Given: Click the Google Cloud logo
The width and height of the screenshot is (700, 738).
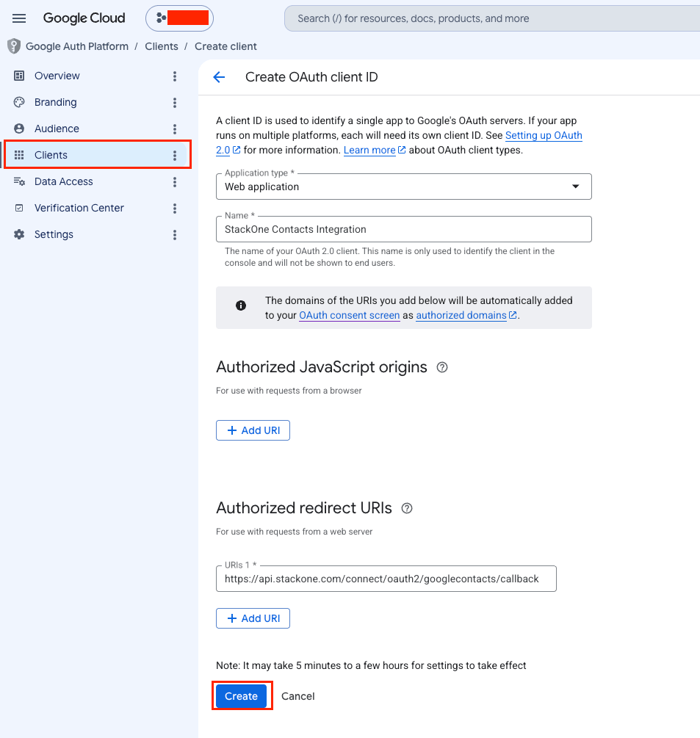Looking at the screenshot, I should [84, 18].
